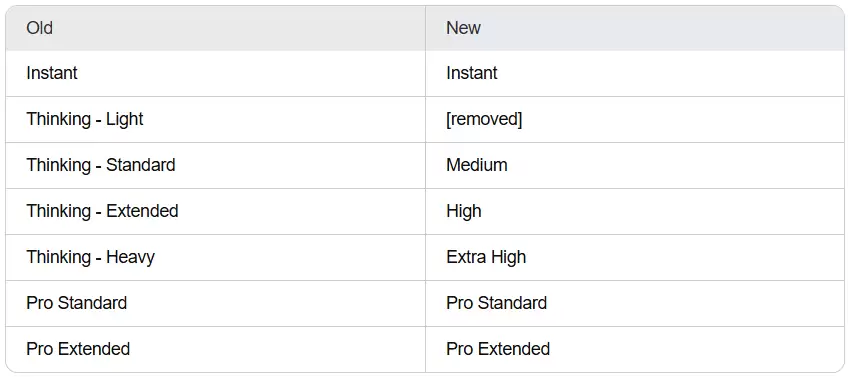Viewport: 849px width, 377px height.
Task: Select the "Thinking - Extended" cell
Action: click(215, 212)
